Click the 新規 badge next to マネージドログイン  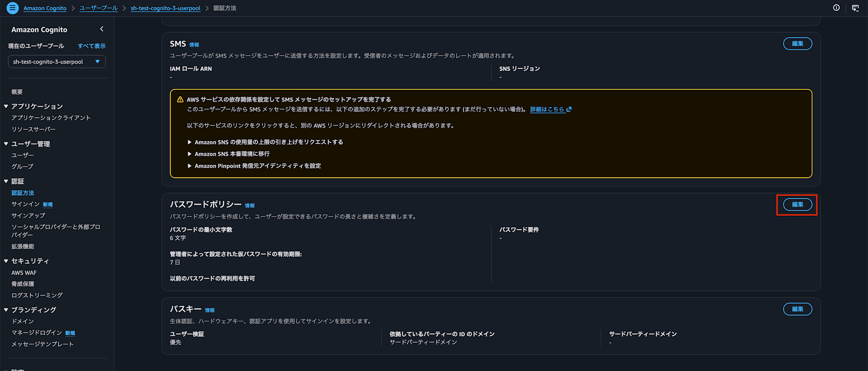pos(70,333)
